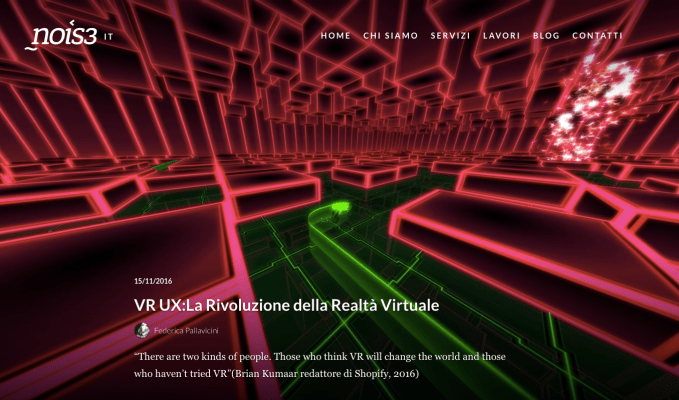
Task: Open the BLOG page
Action: click(x=546, y=36)
